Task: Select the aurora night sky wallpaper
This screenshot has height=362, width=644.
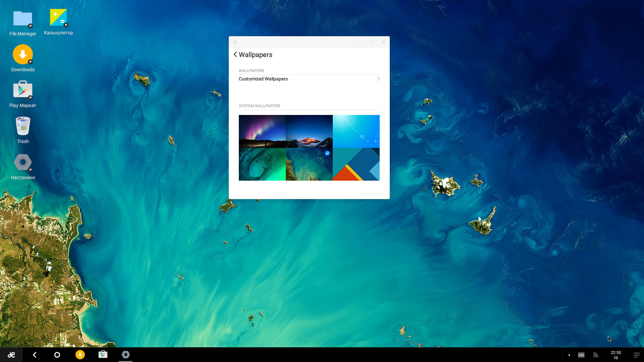Action: [262, 131]
